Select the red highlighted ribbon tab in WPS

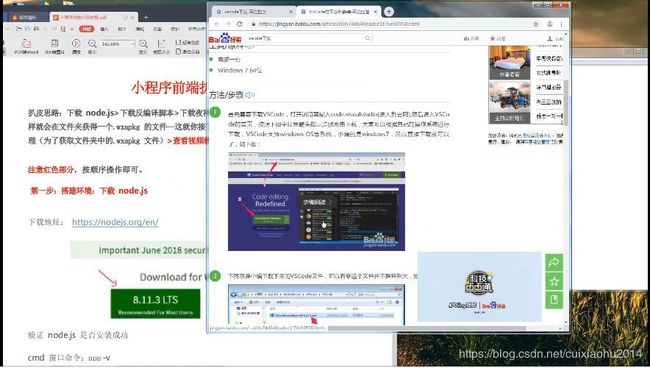pos(87,29)
